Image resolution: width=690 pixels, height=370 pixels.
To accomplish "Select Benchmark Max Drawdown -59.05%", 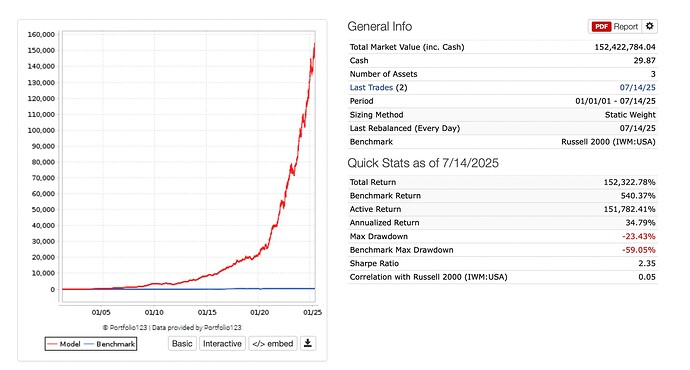I will (x=639, y=250).
